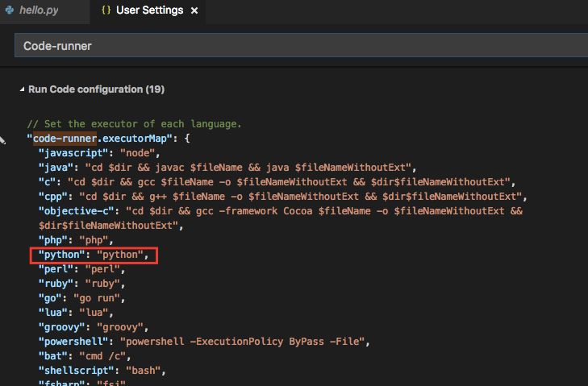Image resolution: width=588 pixels, height=386 pixels.
Task: Click the "javascript": "node" line
Action: [99, 153]
